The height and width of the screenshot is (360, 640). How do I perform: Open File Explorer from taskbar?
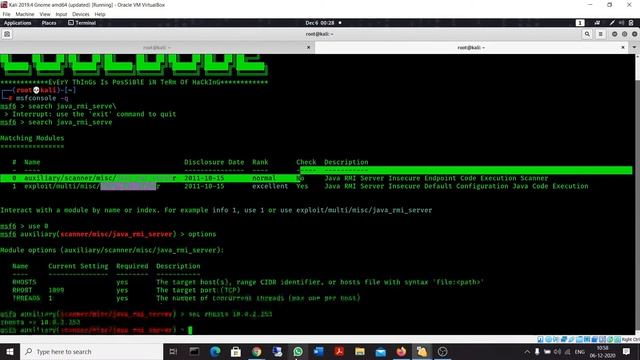coord(360,351)
